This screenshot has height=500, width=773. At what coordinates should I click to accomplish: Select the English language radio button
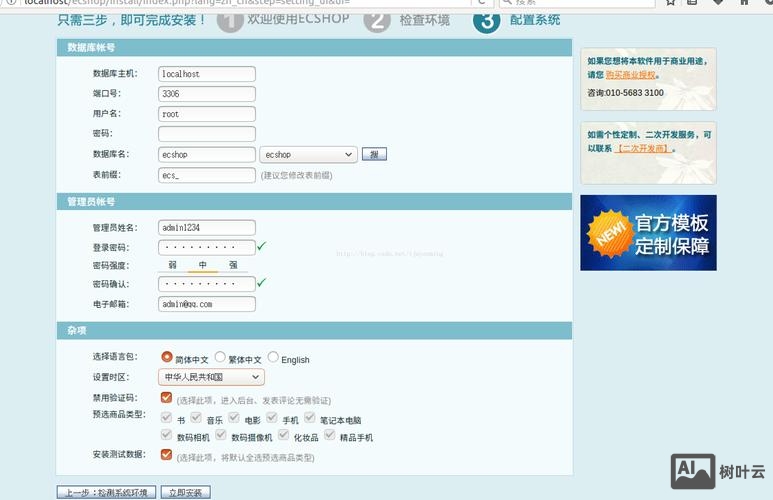(273, 357)
